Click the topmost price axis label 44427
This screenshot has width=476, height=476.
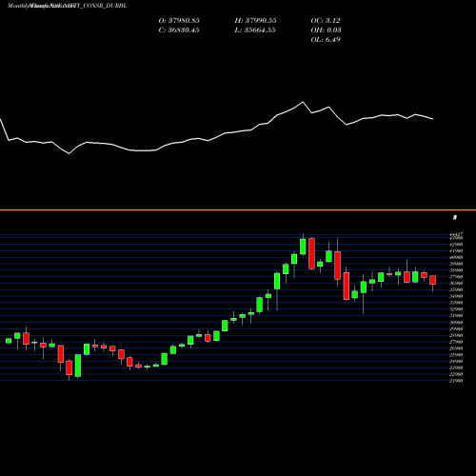pos(456,234)
